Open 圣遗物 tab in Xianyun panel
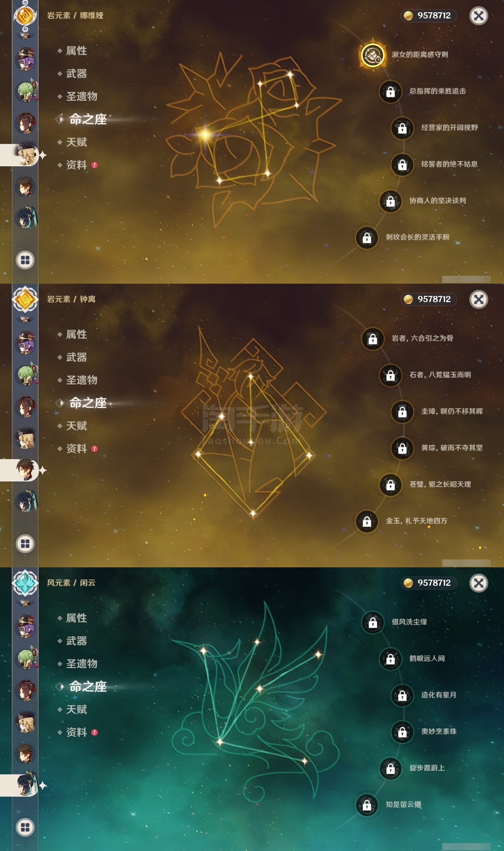Image resolution: width=504 pixels, height=851 pixels. (x=82, y=664)
